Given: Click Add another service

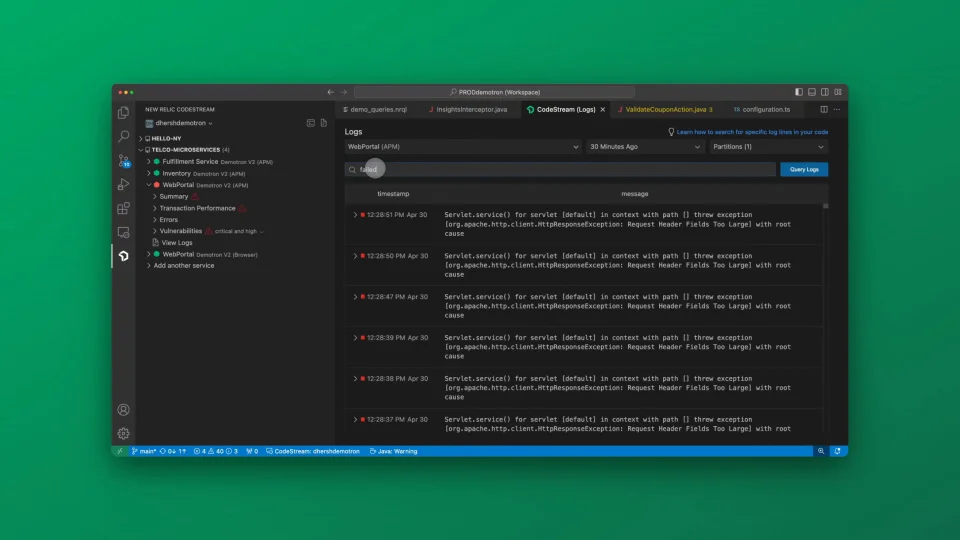Looking at the screenshot, I should 184,266.
